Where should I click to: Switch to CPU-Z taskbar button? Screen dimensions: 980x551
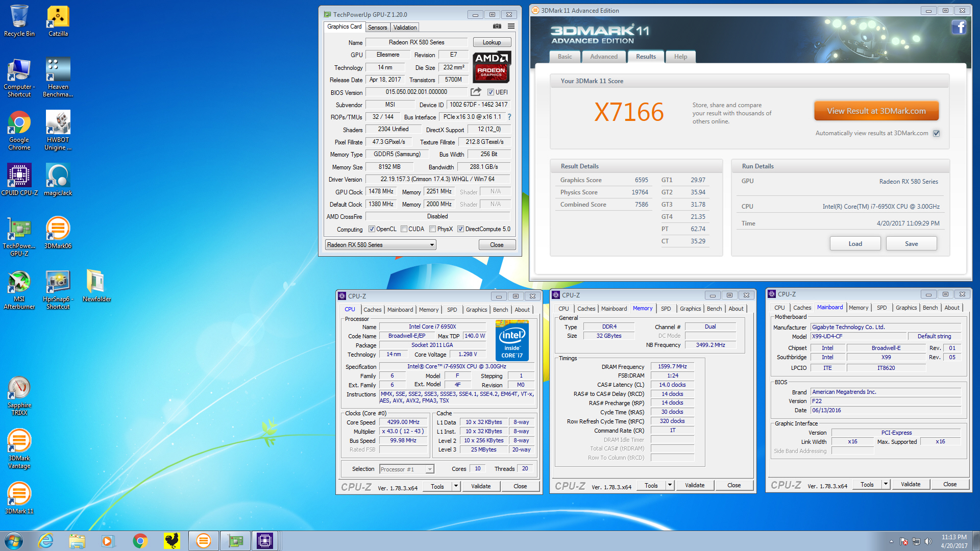[x=265, y=541]
